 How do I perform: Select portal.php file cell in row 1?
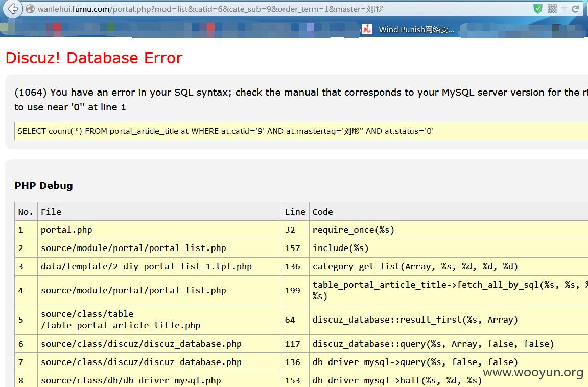coord(159,230)
